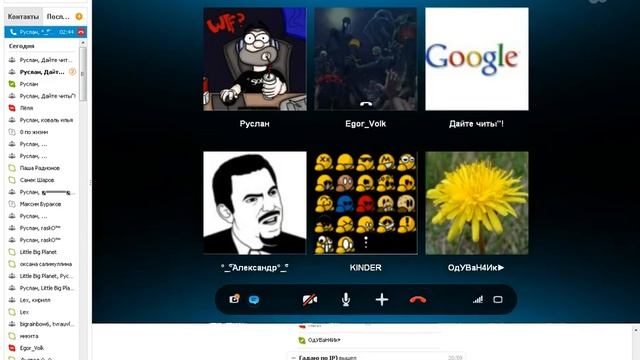This screenshot has height=360, width=640.
Task: Click KINDER emoticons participant tile
Action: (366, 203)
